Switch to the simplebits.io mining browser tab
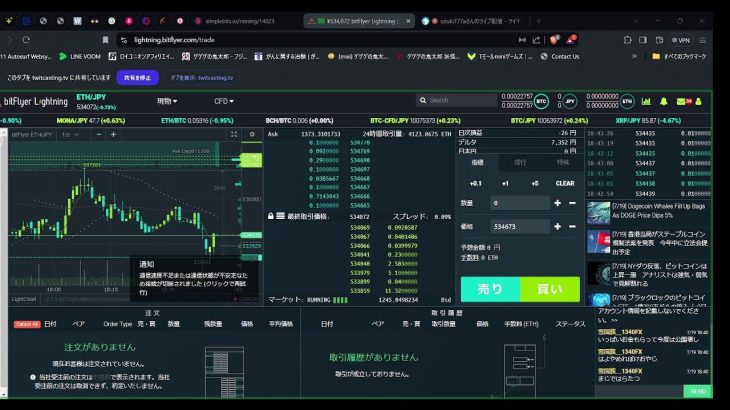Image resolution: width=730 pixels, height=410 pixels. pyautogui.click(x=240, y=21)
